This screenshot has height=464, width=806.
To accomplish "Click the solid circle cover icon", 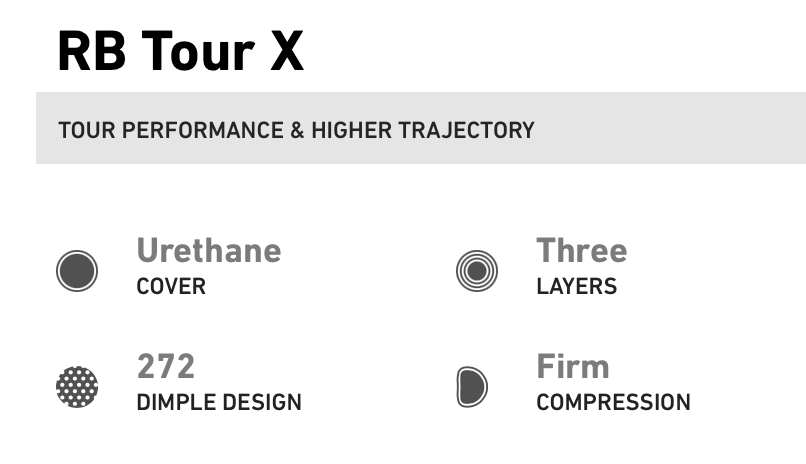I will [x=77, y=270].
